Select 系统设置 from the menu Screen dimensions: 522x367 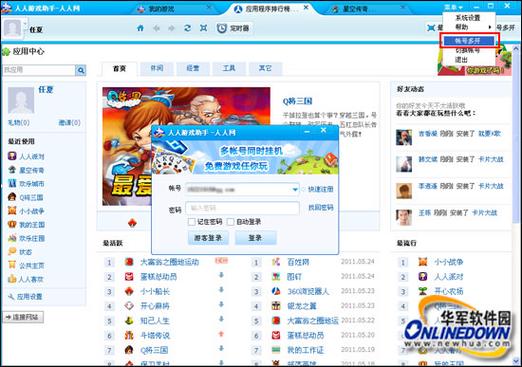coord(468,18)
